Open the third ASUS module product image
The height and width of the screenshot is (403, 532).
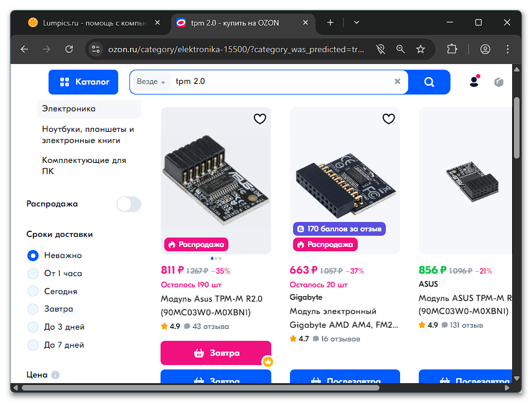point(465,180)
